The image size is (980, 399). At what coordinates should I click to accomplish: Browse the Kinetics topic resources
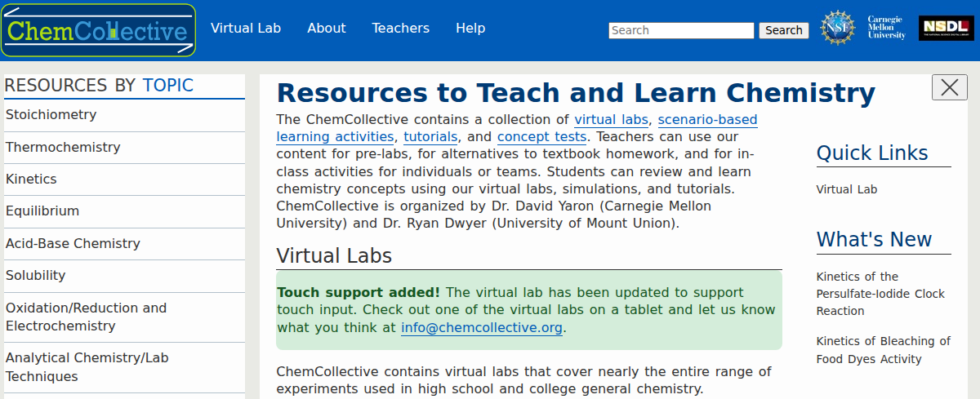pos(31,180)
